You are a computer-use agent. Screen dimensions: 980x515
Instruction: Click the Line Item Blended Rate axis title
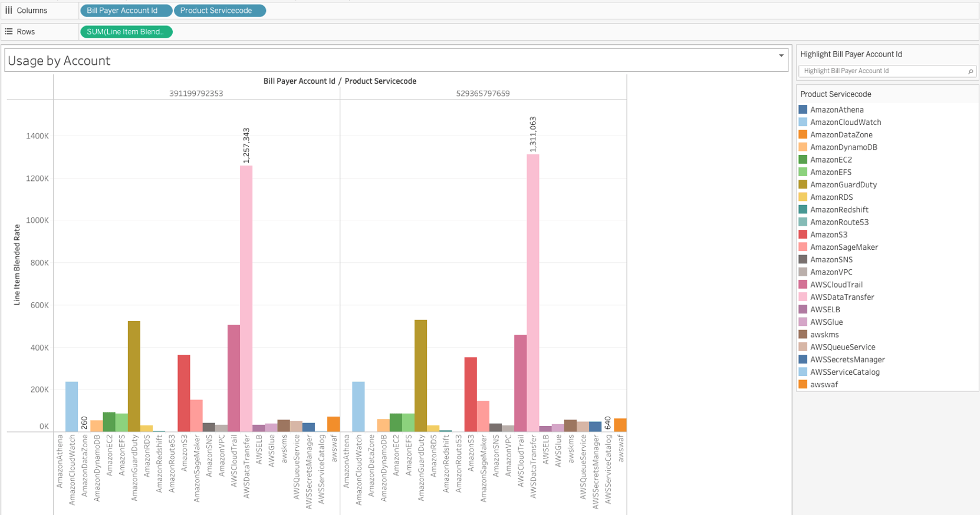point(17,265)
